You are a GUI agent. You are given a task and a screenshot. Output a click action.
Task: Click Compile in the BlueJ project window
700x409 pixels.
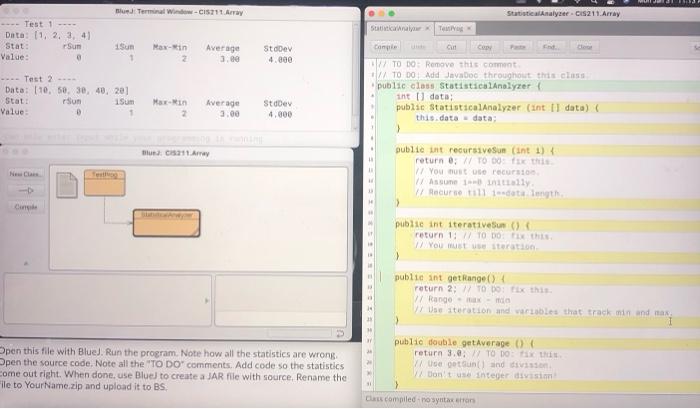pyautogui.click(x=26, y=207)
